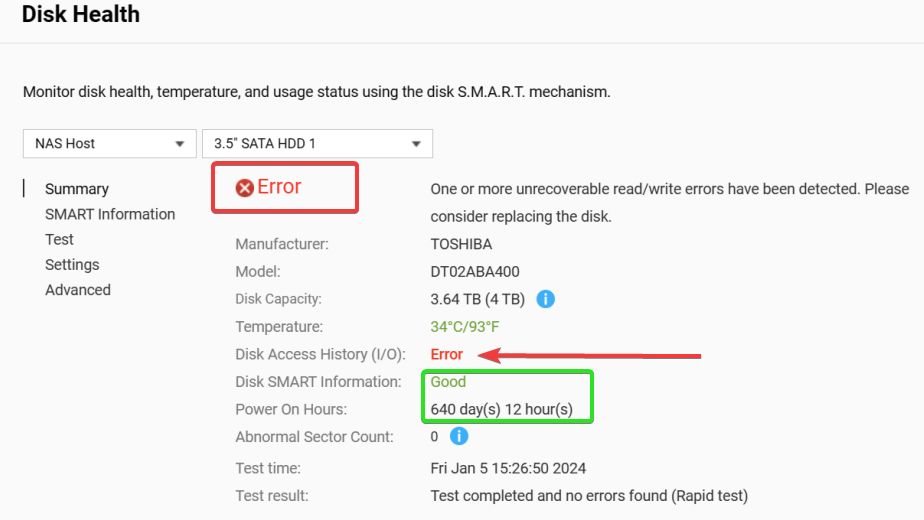Click the Error text for Disk Access History

[447, 354]
